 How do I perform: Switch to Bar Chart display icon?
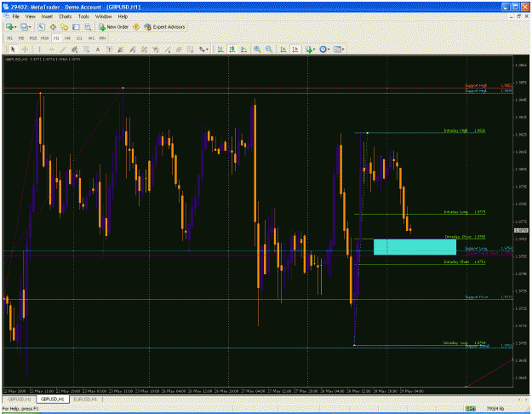pyautogui.click(x=220, y=49)
